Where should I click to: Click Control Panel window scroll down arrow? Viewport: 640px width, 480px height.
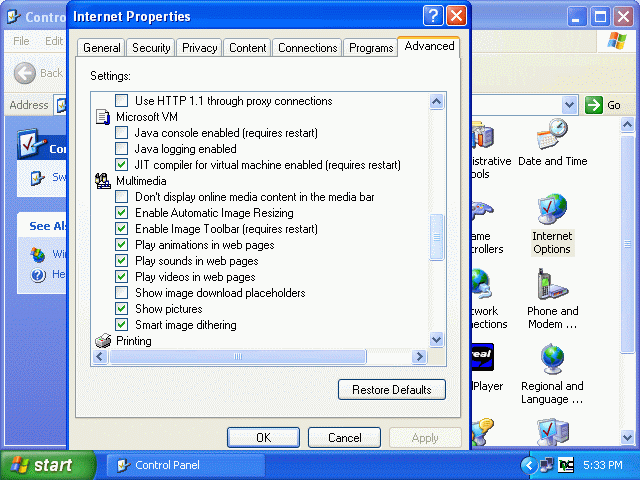(628, 438)
